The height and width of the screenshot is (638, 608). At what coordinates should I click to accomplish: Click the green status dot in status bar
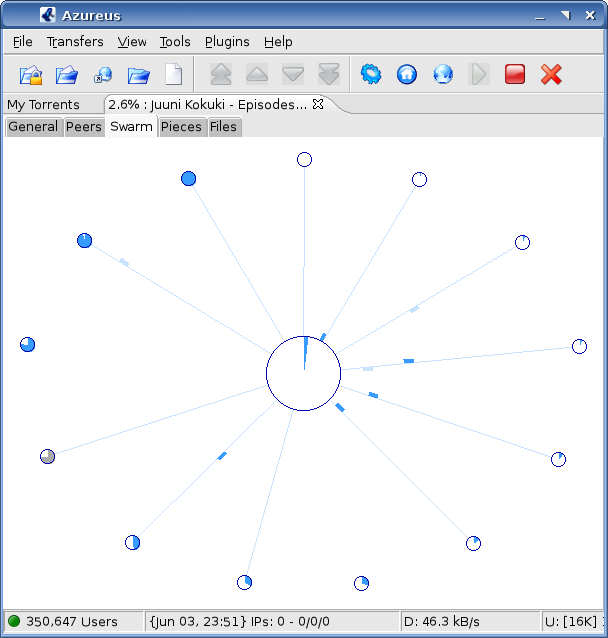tap(14, 621)
